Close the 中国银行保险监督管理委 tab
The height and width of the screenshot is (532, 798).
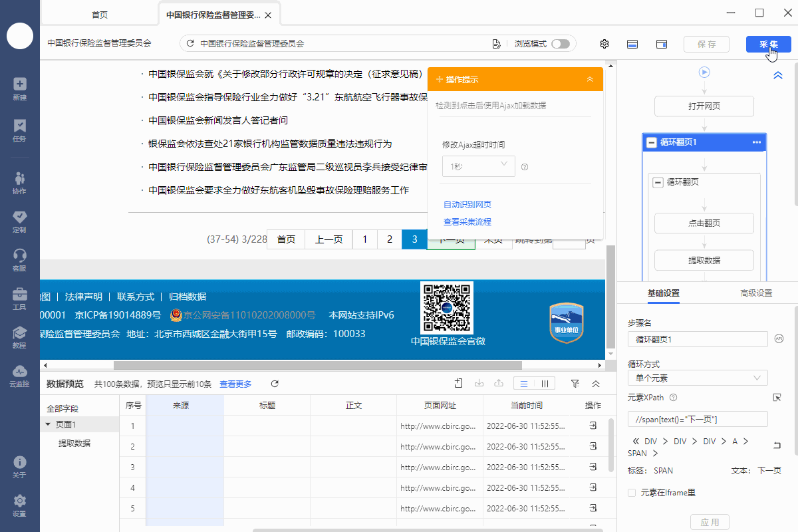click(267, 15)
